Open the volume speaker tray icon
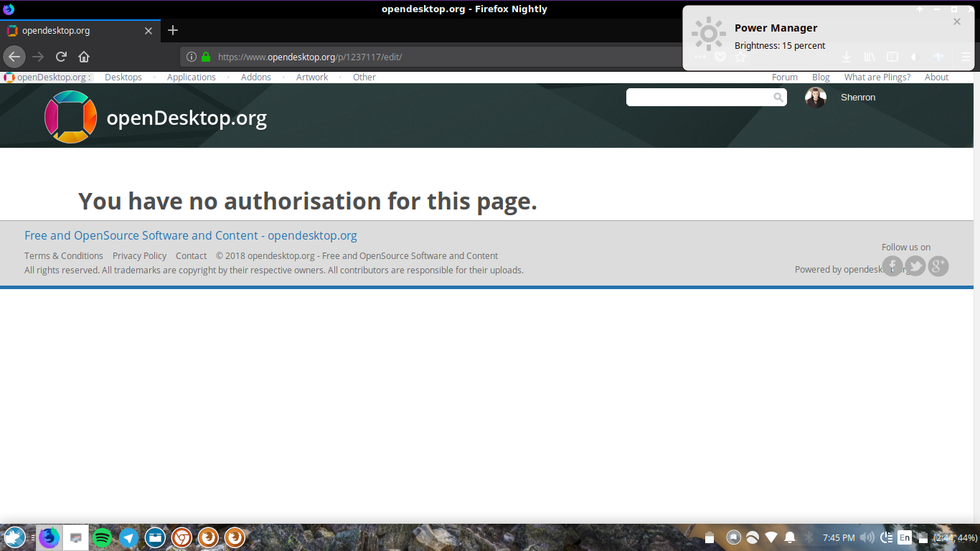The width and height of the screenshot is (980, 551). coord(867,537)
